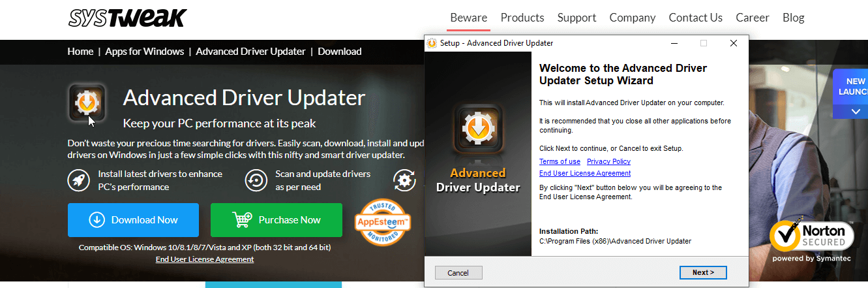Close the setup window
This screenshot has height=288, width=868.
[734, 43]
